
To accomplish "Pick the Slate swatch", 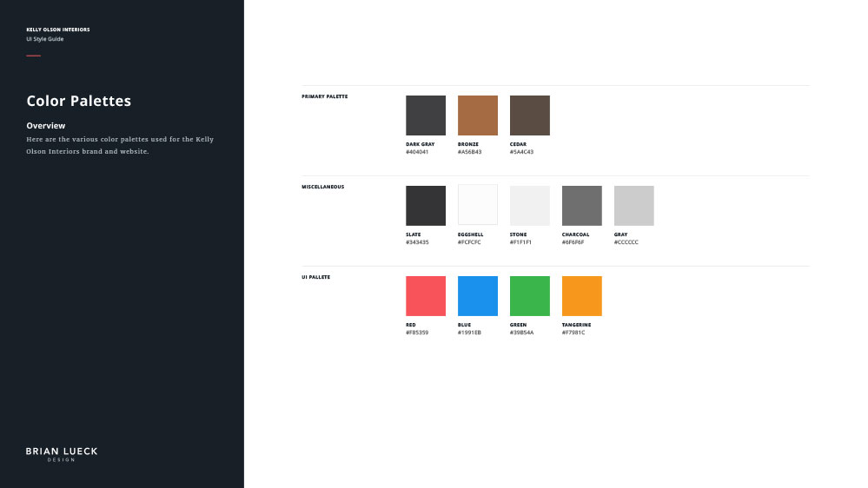I will [x=426, y=205].
